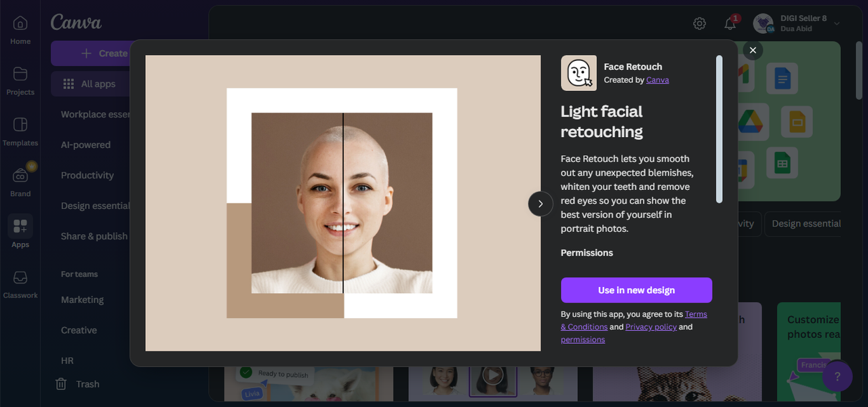Click the Face Retouch preview image
Viewport: 868px width, 407px height.
coord(342,203)
